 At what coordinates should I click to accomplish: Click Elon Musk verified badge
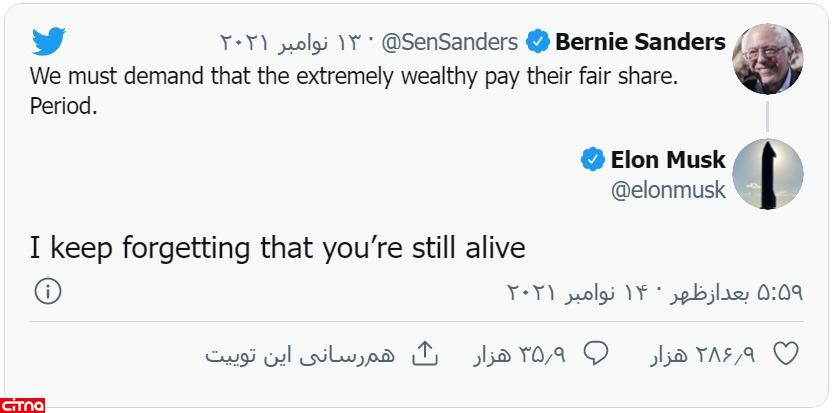pos(593,159)
